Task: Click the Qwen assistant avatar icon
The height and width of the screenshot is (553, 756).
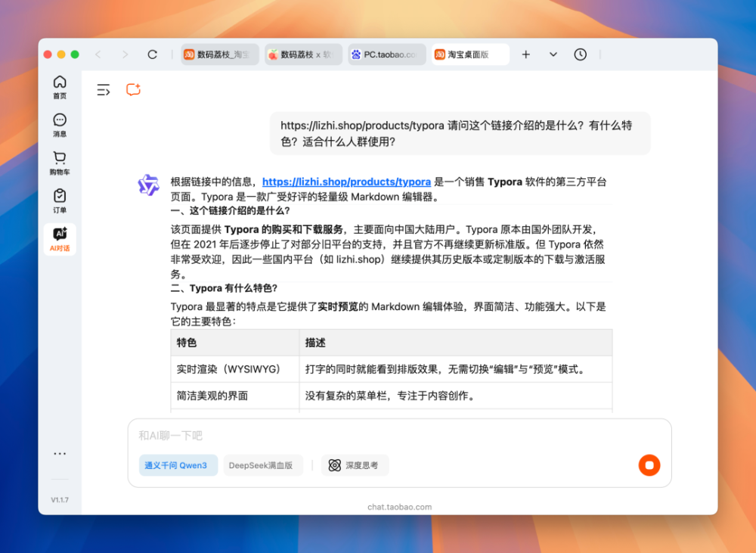Action: tap(148, 185)
